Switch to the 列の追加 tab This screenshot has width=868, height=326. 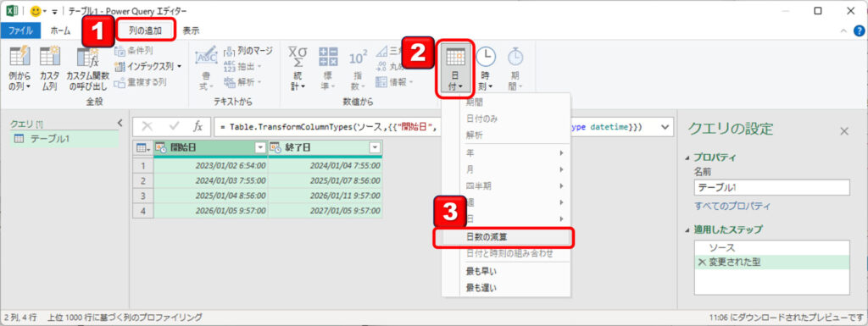[146, 31]
